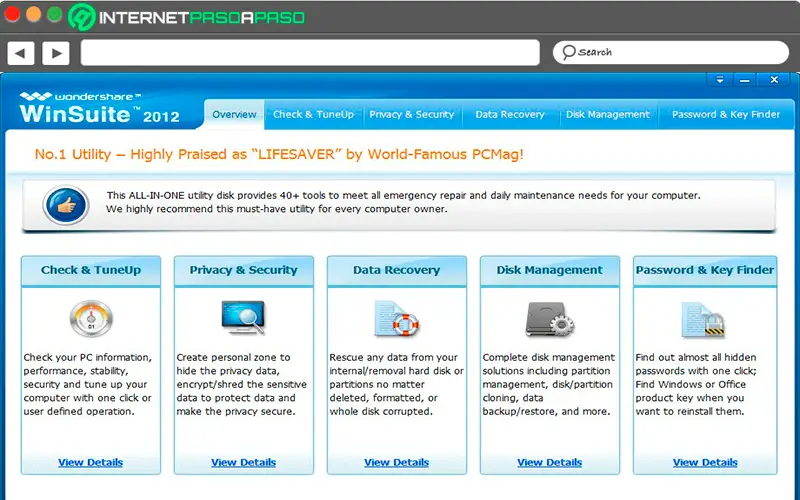
Task: Click the green macOS zoom dot
Action: 55,14
